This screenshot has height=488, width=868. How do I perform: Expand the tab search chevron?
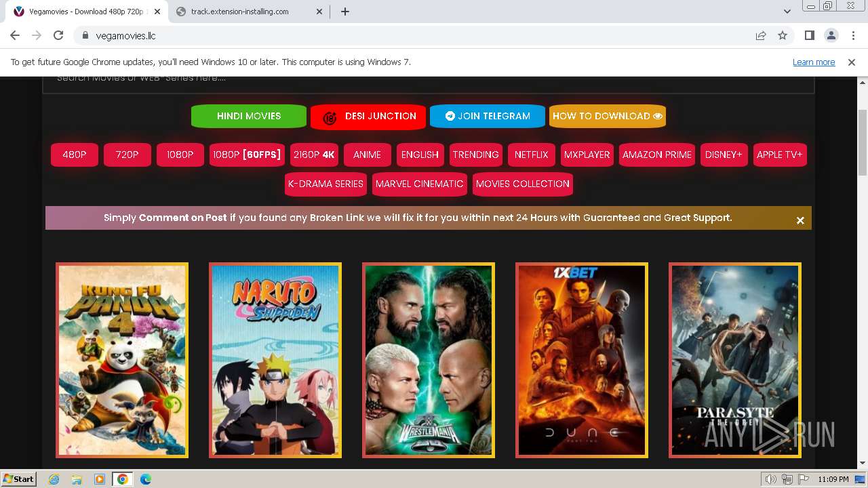click(x=787, y=12)
